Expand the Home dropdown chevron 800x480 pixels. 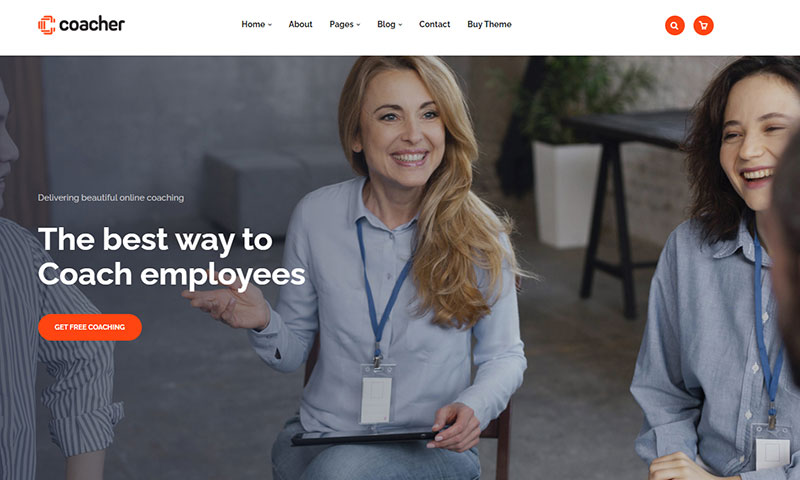[270, 24]
